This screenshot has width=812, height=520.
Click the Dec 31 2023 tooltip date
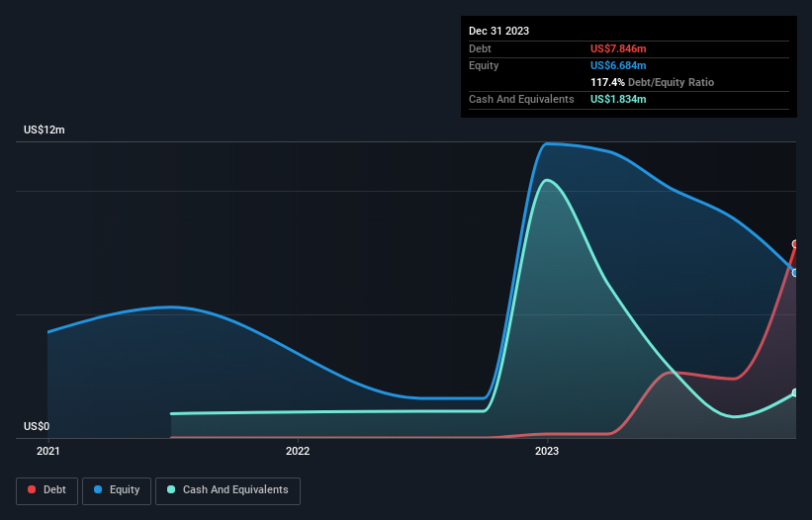[498, 31]
